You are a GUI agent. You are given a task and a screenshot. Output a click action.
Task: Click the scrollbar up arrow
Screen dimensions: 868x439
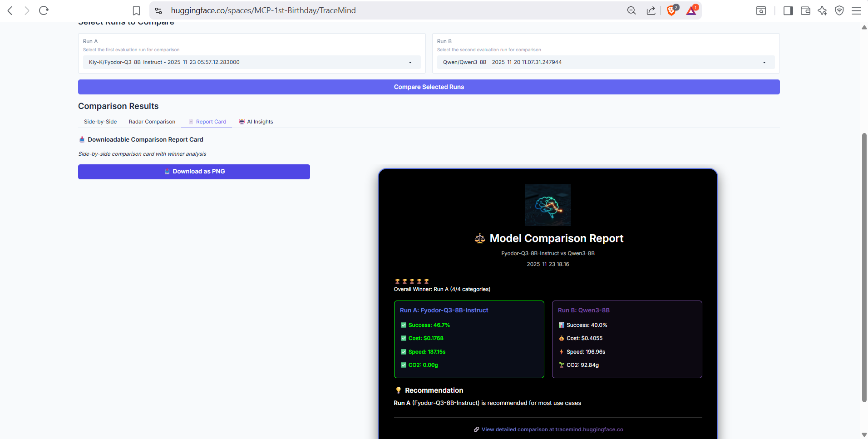[x=864, y=27]
